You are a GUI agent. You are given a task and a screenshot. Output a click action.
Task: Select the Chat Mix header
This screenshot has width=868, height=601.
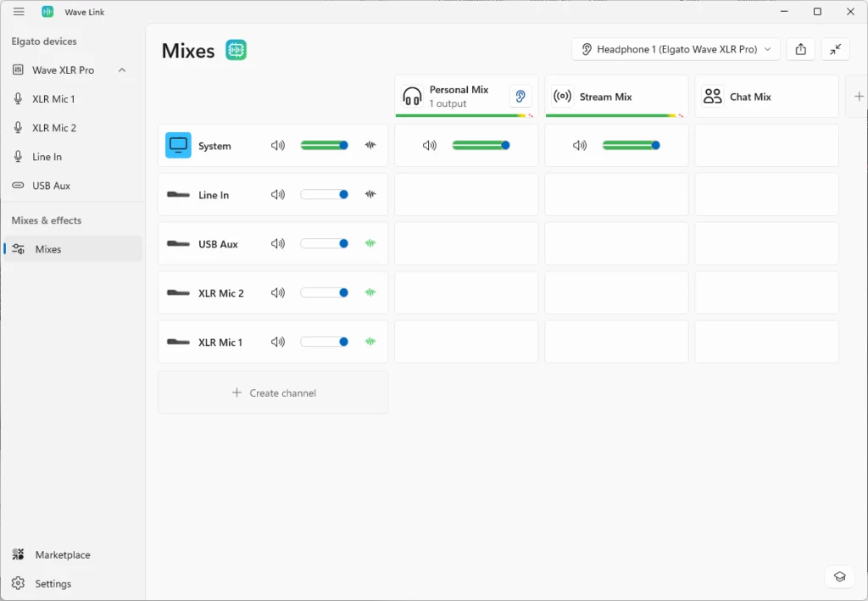pos(766,97)
